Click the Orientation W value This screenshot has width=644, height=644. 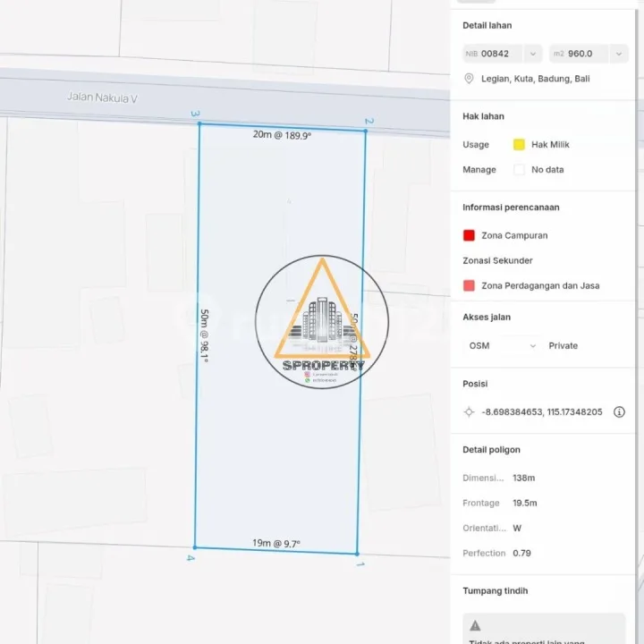click(517, 529)
